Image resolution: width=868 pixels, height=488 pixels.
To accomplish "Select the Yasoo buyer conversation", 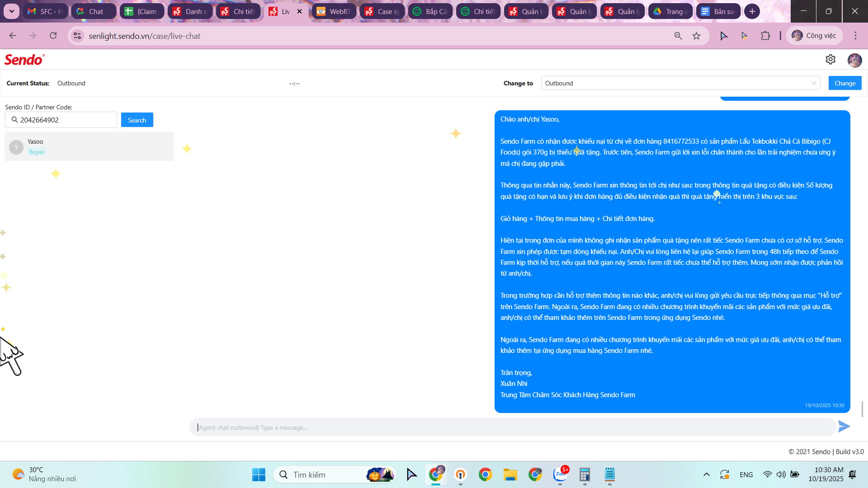I will click(89, 146).
